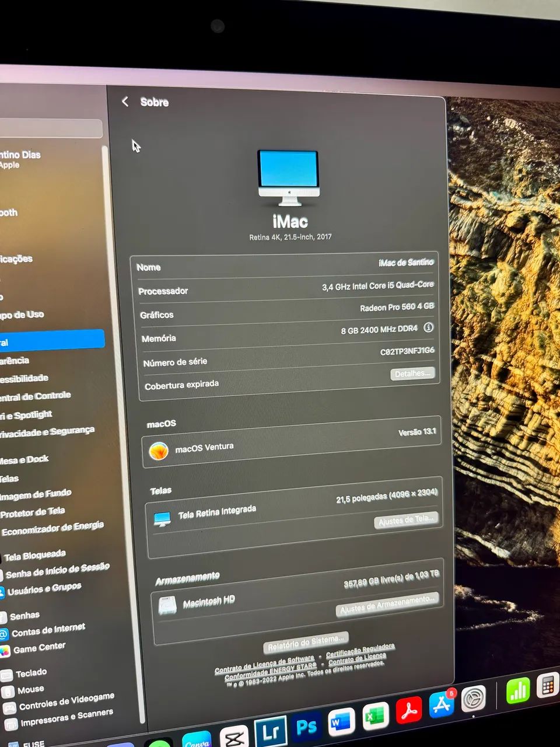
Task: Click the memory info icon next to DDR4
Action: pyautogui.click(x=428, y=329)
